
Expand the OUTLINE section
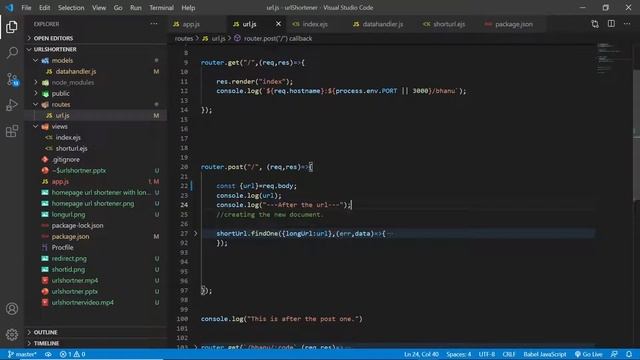[x=45, y=332]
